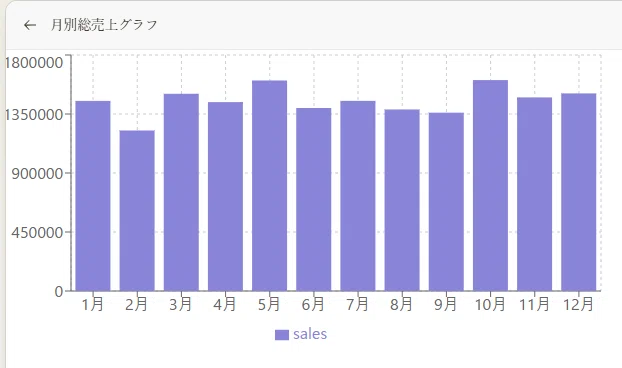Select the 3月 sales bar
The height and width of the screenshot is (368, 622).
181,192
